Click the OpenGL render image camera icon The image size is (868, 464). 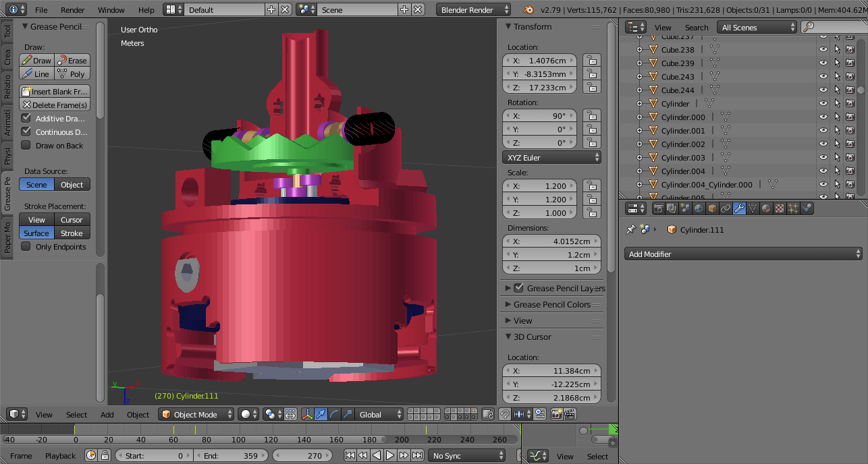point(556,414)
